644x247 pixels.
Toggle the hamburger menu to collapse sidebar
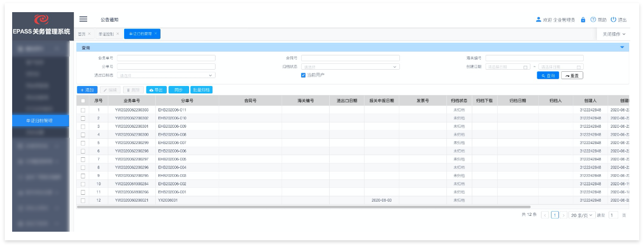coord(83,19)
